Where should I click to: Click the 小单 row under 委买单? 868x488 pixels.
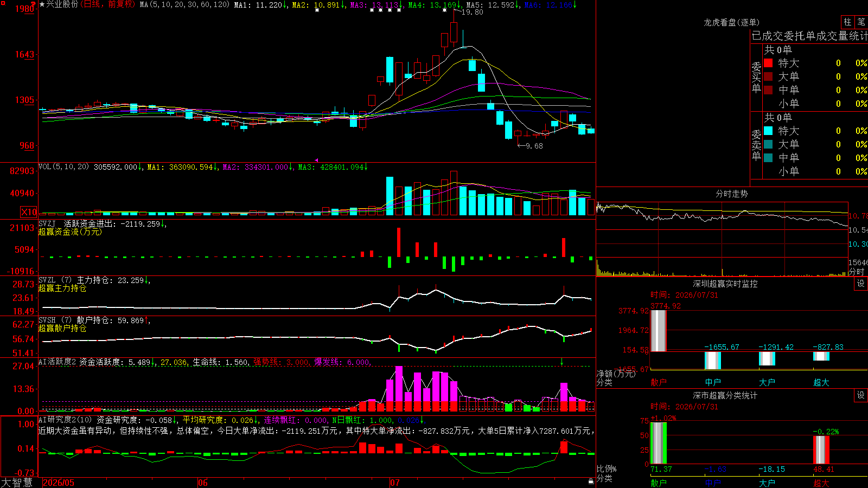coord(815,104)
